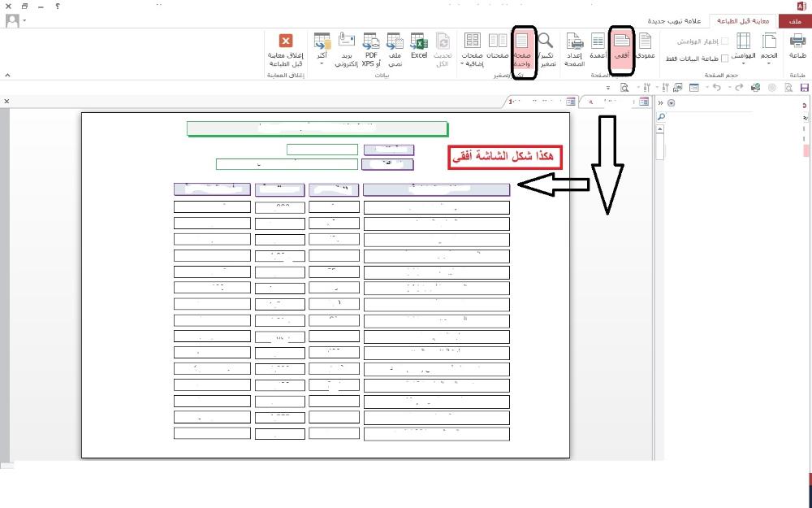Select Portrait (عمودي) page orientation
812x508 pixels.
pyautogui.click(x=644, y=47)
